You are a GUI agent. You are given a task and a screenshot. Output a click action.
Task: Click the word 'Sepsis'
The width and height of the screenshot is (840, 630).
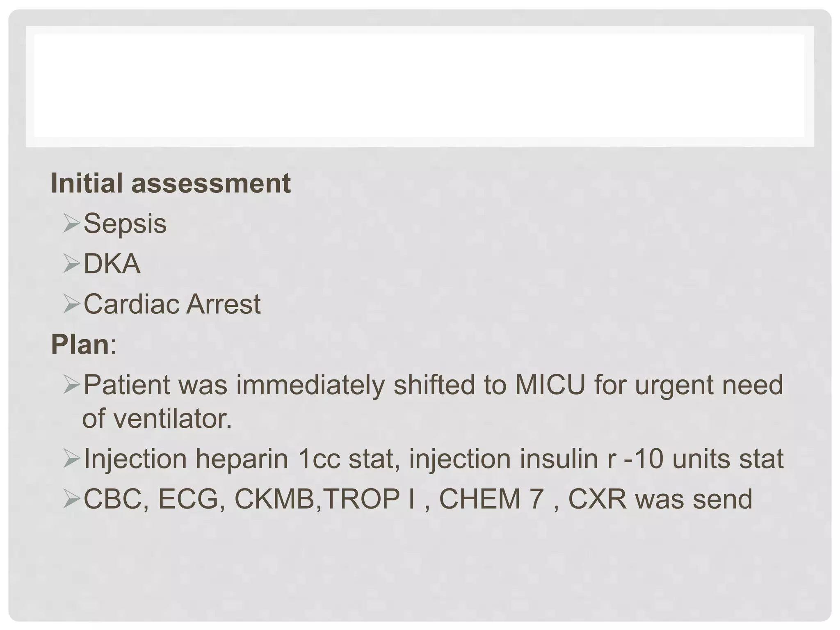pos(125,224)
